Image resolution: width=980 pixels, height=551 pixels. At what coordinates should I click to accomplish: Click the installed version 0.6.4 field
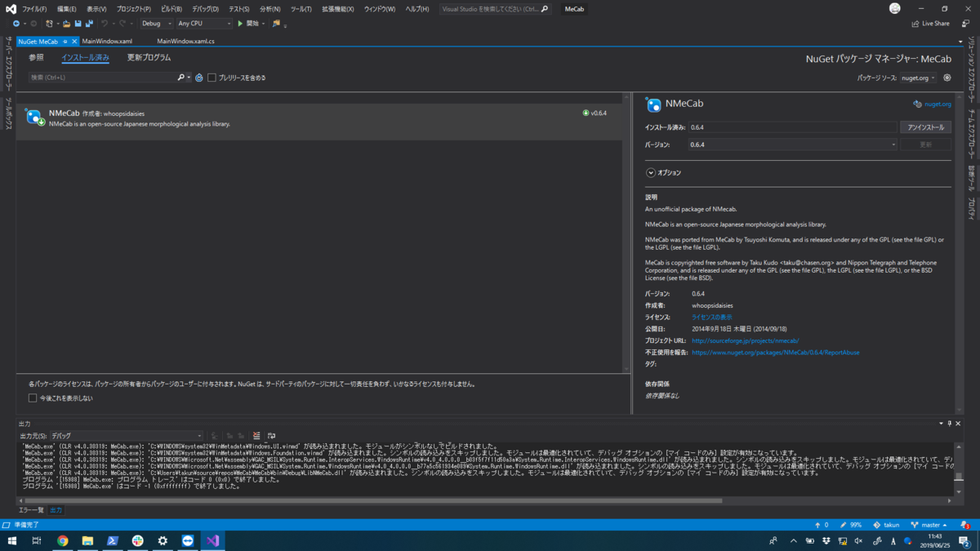792,127
